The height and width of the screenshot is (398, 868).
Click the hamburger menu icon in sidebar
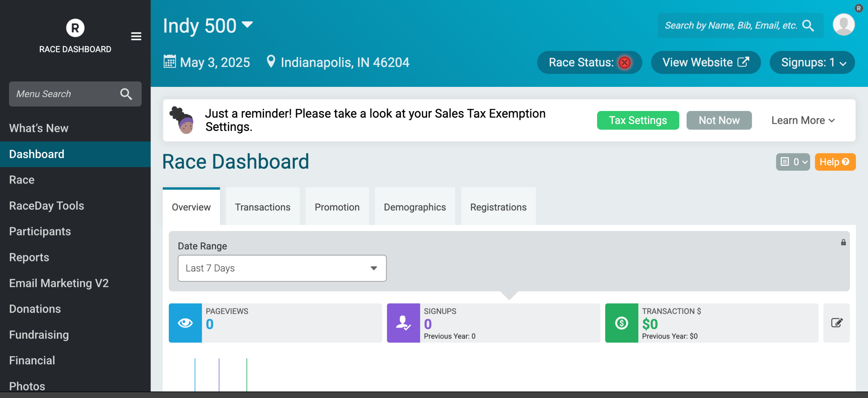[x=136, y=36]
